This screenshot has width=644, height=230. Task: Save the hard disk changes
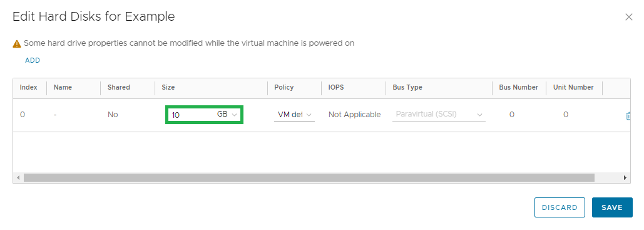click(x=612, y=207)
